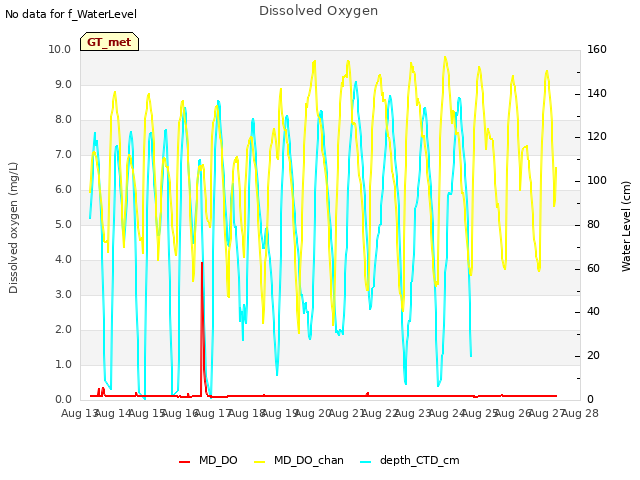Image resolution: width=640 pixels, height=480 pixels.
Task: Click the 0.0 left axis tick label
Action: pyautogui.click(x=63, y=400)
